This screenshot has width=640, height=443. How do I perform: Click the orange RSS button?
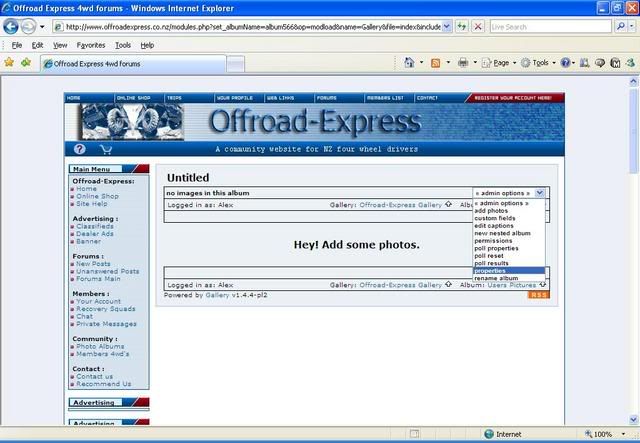[539, 295]
